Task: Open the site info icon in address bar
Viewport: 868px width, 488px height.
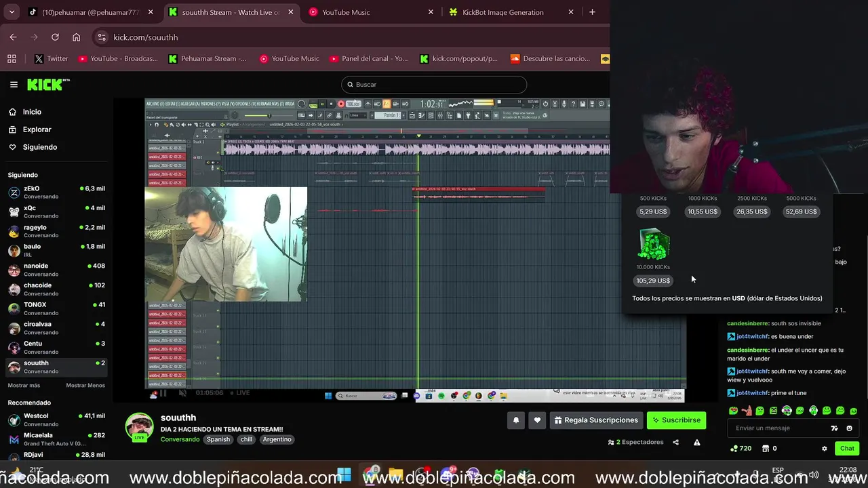Action: (x=102, y=37)
